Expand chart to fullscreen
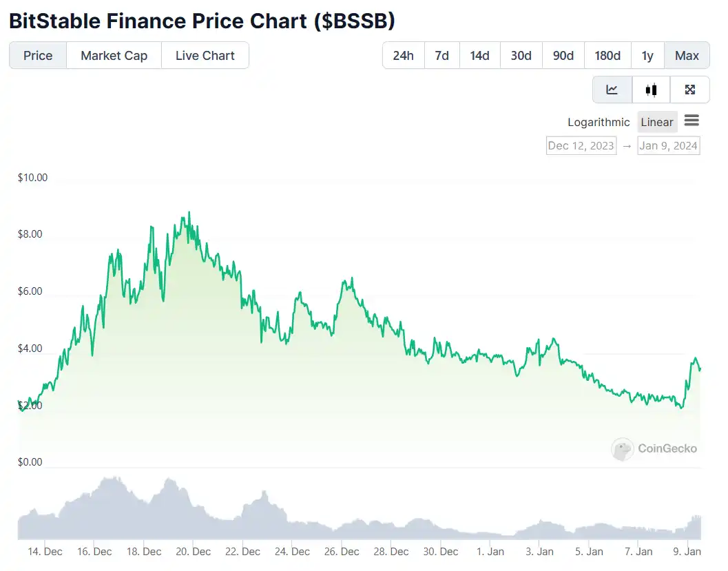This screenshot has width=728, height=571. 690,90
